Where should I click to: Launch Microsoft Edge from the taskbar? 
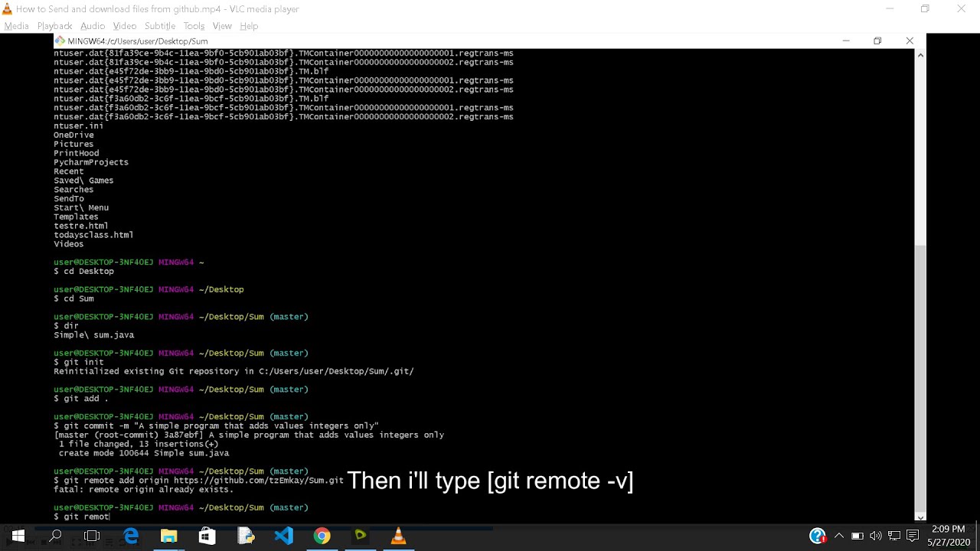tap(131, 536)
